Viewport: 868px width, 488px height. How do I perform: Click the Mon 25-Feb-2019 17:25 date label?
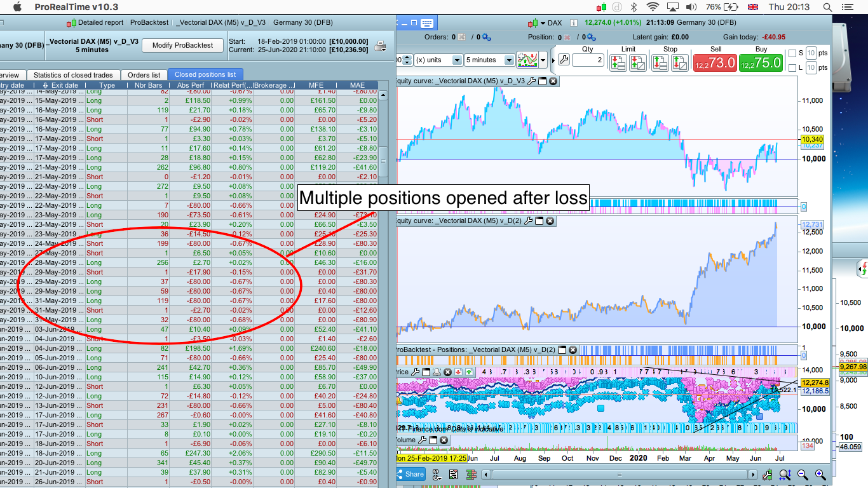point(432,457)
